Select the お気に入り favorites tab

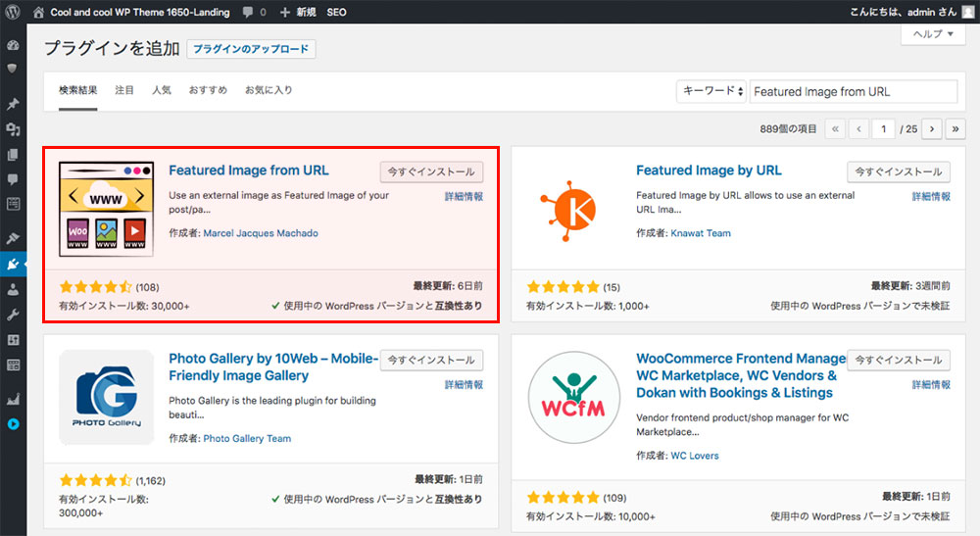269,90
